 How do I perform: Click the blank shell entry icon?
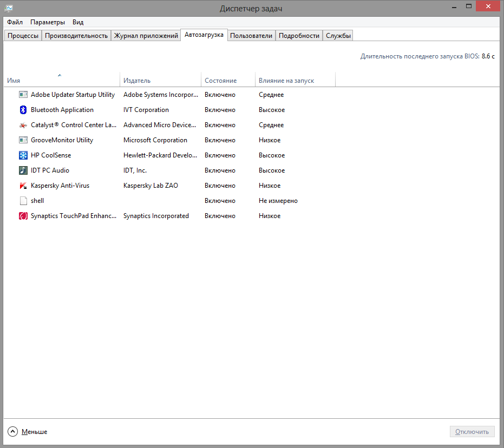click(x=23, y=201)
